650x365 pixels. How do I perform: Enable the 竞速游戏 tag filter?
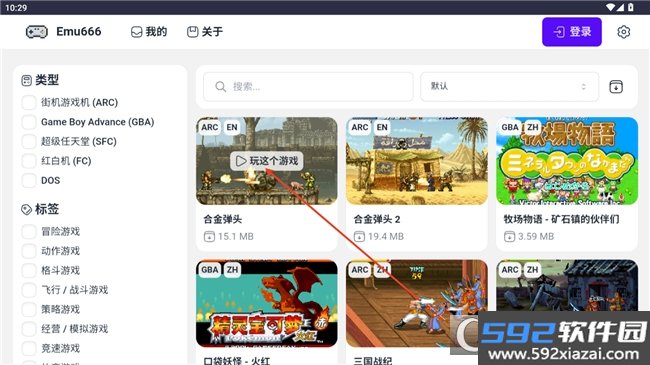[x=29, y=348]
